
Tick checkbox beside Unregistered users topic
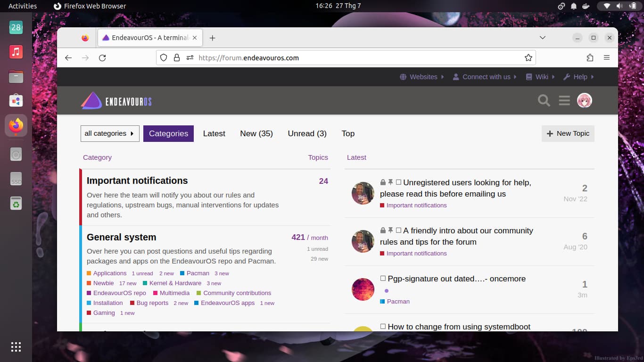398,182
